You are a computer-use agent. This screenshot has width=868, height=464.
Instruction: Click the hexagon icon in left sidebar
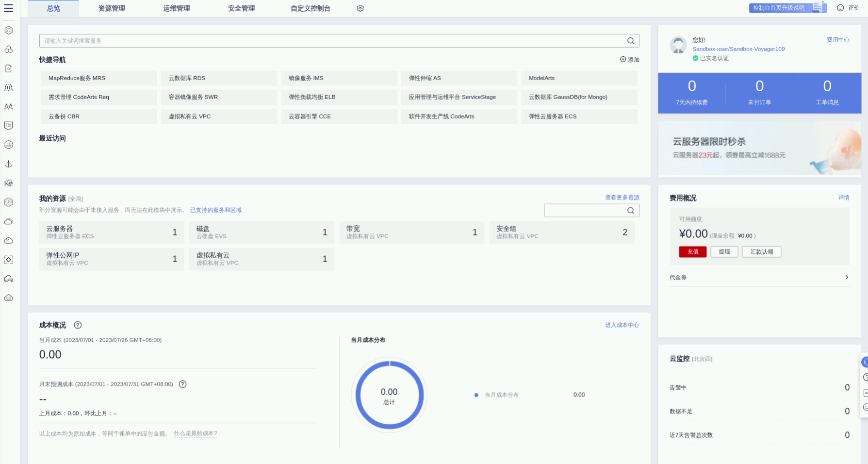coord(8,30)
